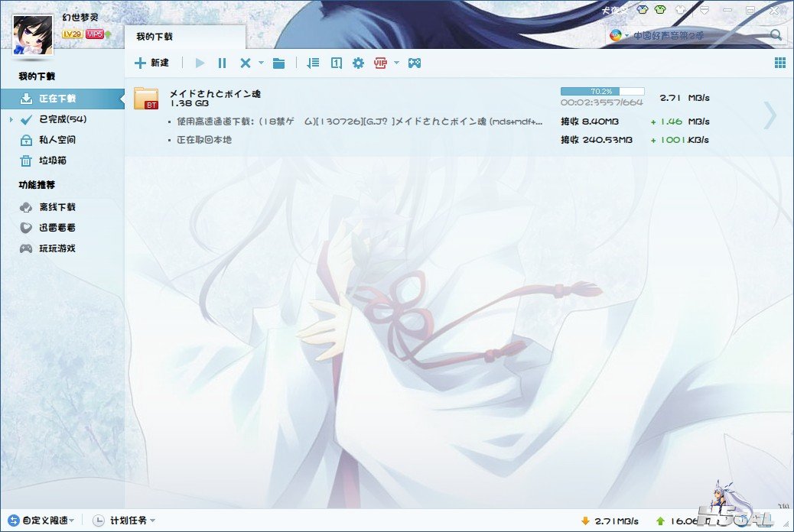794x532 pixels.
Task: Open the 垃圾箱 trash bin
Action: 53,161
